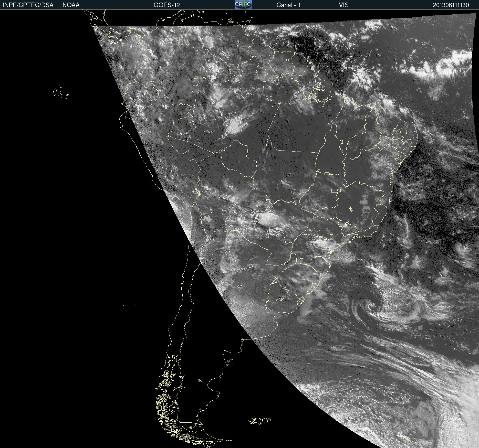Click the 201306111130 timestamp

click(451, 5)
